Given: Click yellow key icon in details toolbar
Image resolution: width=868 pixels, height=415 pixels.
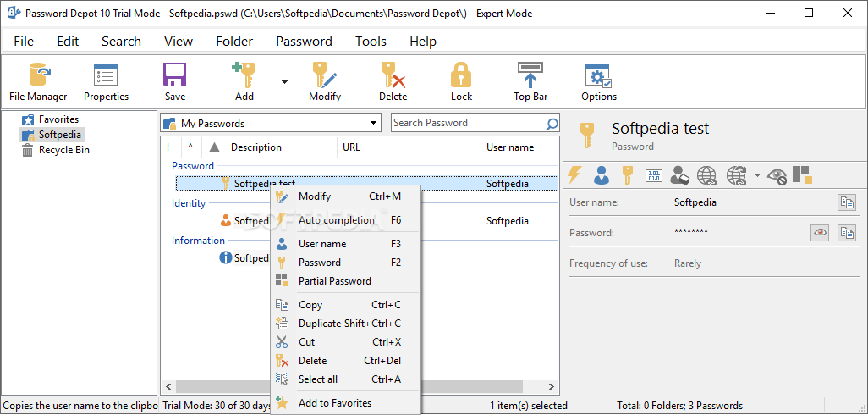Looking at the screenshot, I should click(627, 175).
